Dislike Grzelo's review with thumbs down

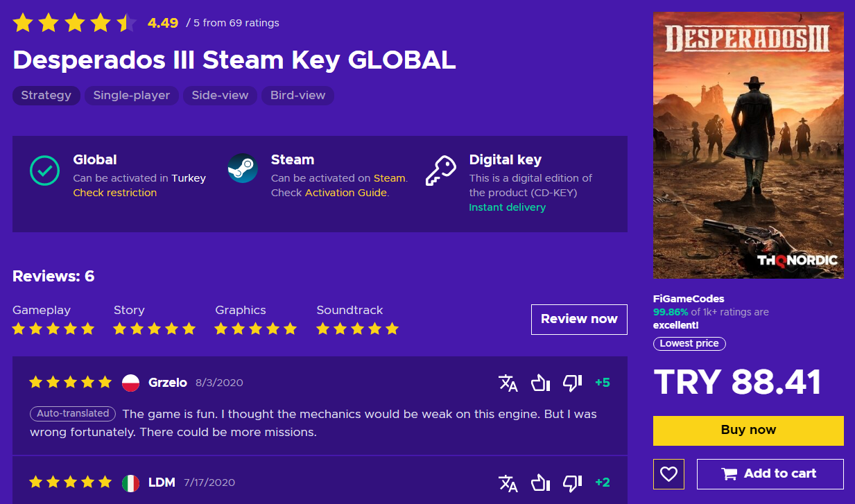572,383
